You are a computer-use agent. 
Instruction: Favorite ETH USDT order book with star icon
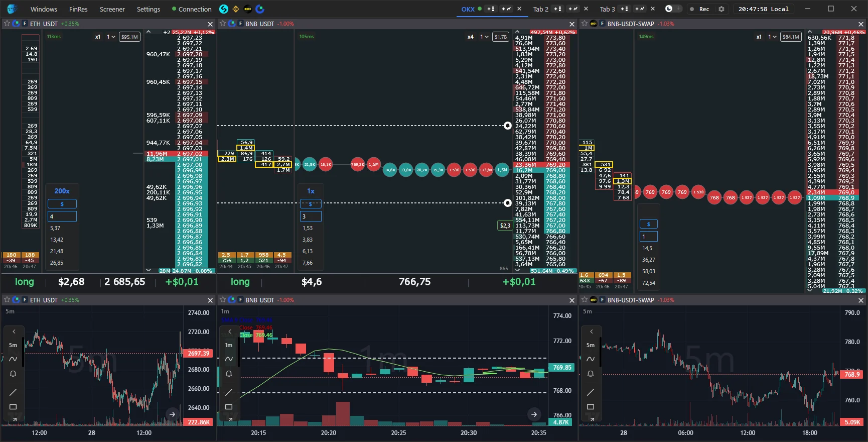7,24
